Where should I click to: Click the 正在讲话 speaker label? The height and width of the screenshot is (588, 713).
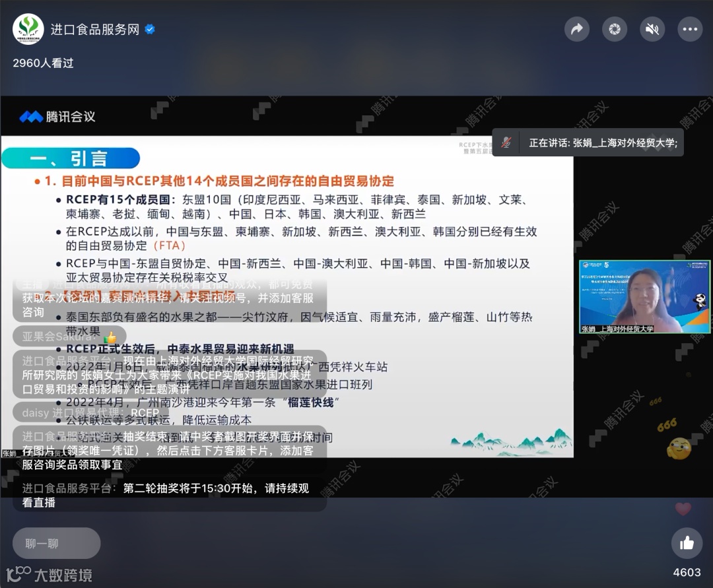[x=603, y=143]
